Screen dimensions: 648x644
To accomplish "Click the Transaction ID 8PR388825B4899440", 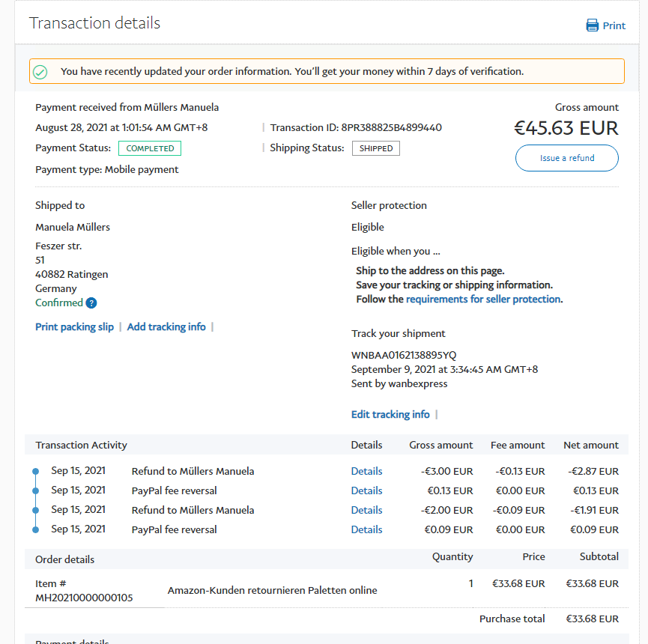I will (391, 127).
